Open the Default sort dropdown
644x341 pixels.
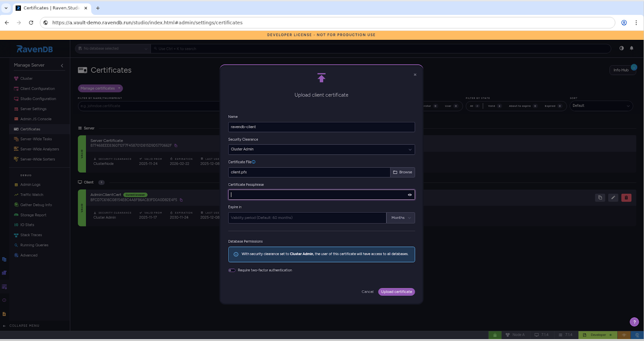click(601, 106)
